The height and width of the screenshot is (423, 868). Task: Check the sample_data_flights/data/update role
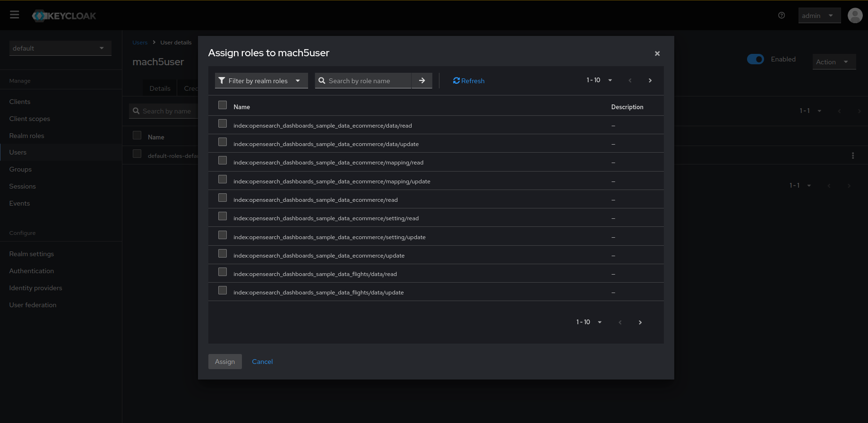click(x=223, y=290)
